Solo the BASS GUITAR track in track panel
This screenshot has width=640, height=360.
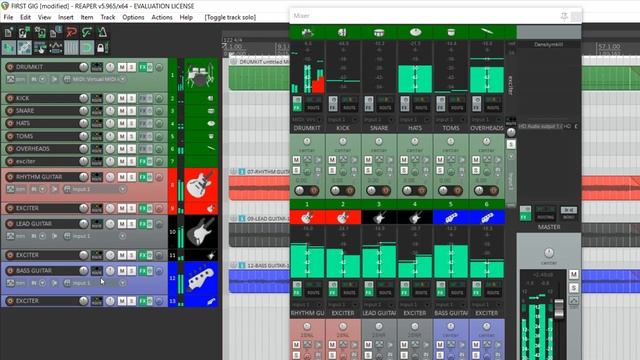[x=131, y=271]
